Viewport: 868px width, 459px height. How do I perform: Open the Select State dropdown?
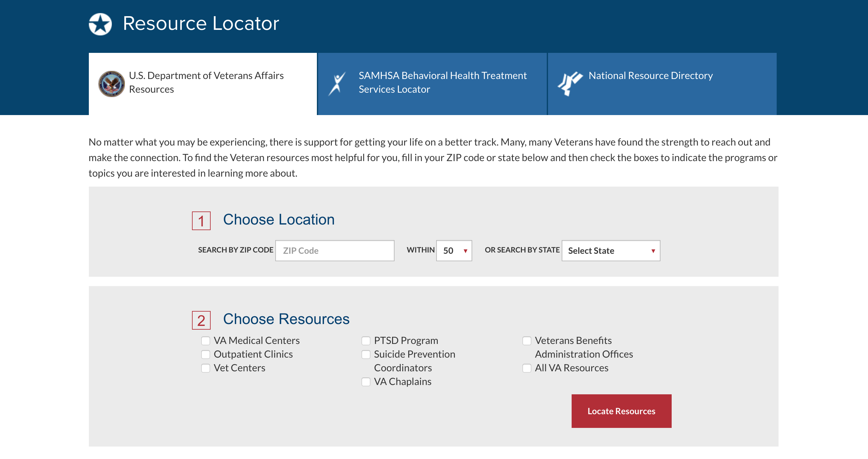pyautogui.click(x=611, y=250)
